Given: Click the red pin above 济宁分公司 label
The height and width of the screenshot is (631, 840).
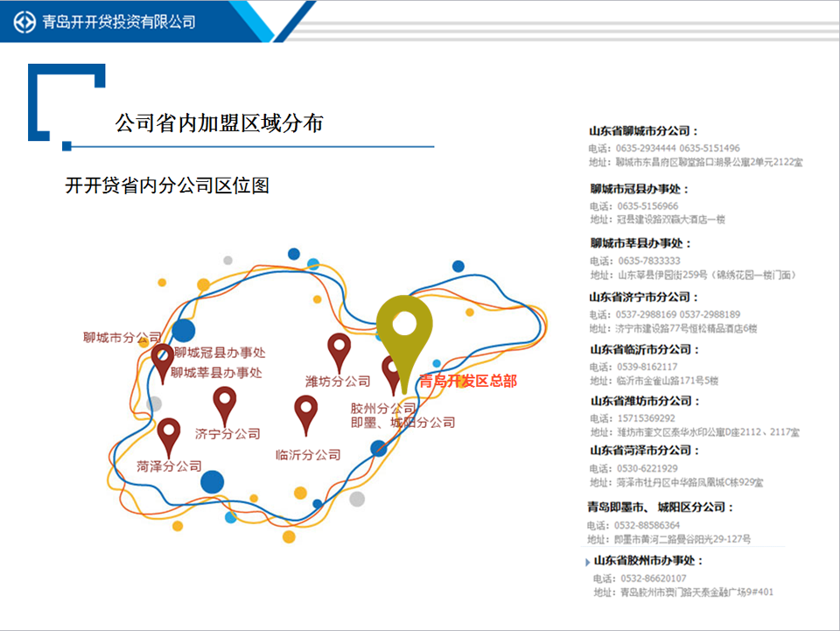Looking at the screenshot, I should 225,406.
